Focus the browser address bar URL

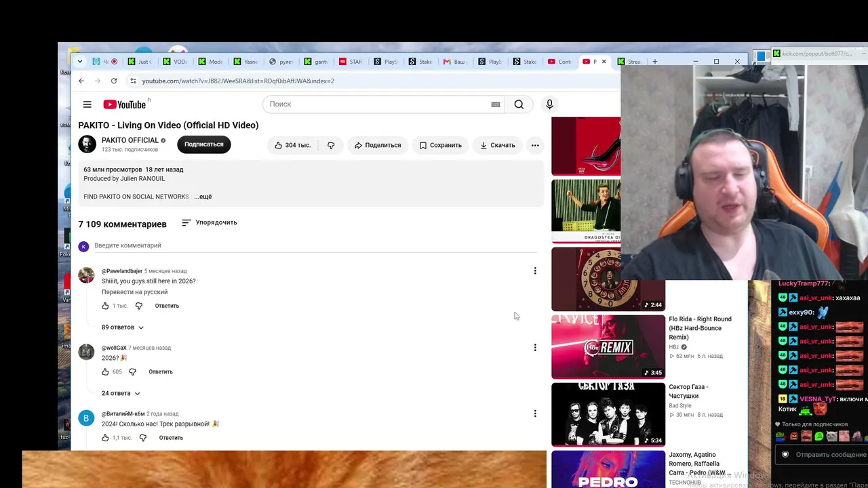(238, 81)
